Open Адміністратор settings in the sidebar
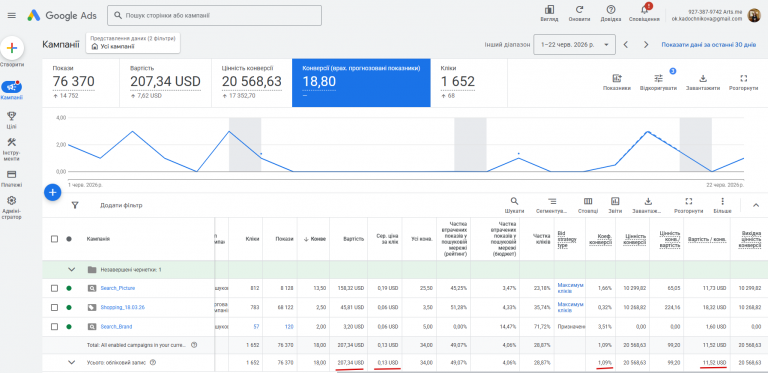 point(12,208)
